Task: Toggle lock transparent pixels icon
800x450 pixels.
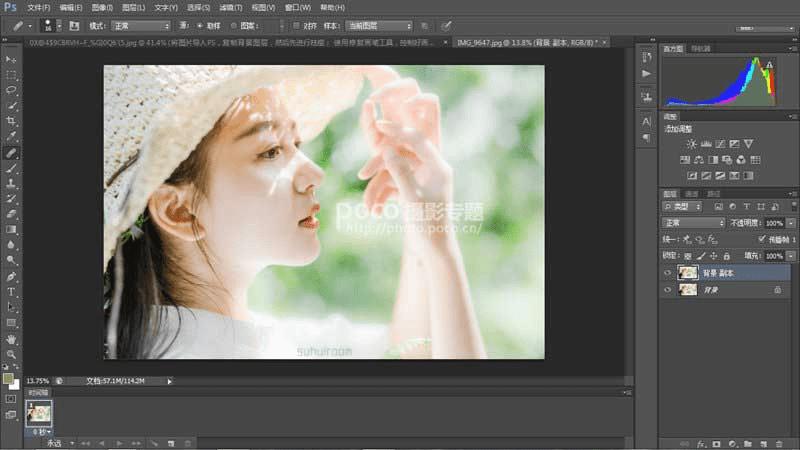Action: click(688, 256)
